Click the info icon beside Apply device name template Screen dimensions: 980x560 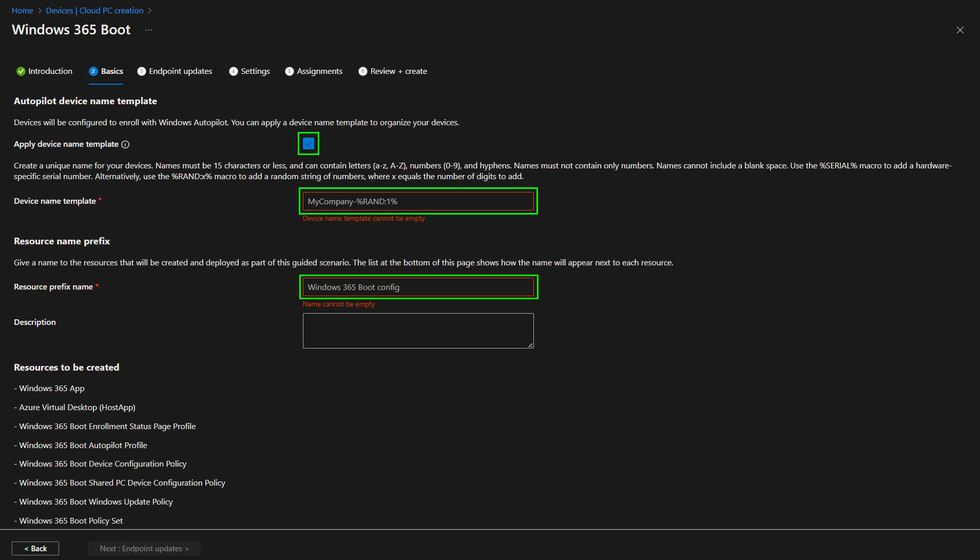125,144
